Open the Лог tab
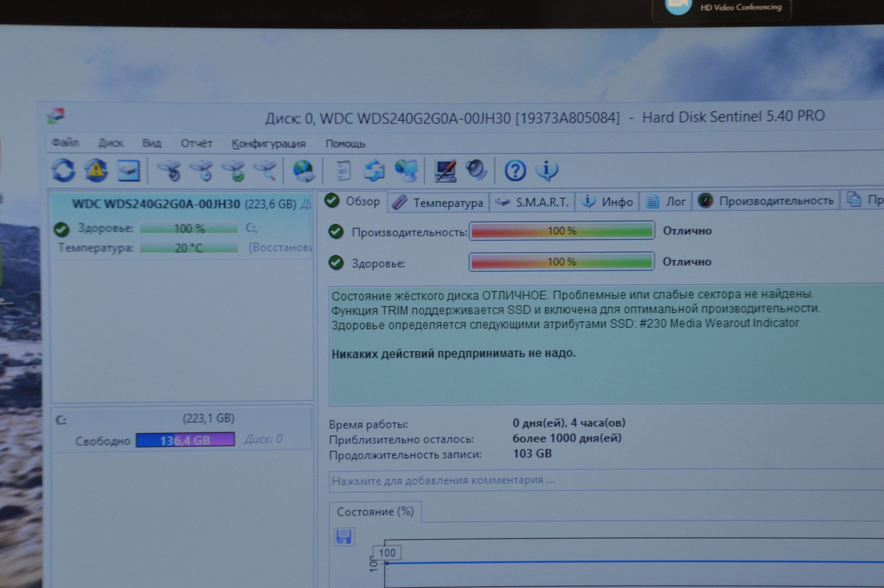The width and height of the screenshot is (884, 588). click(666, 201)
